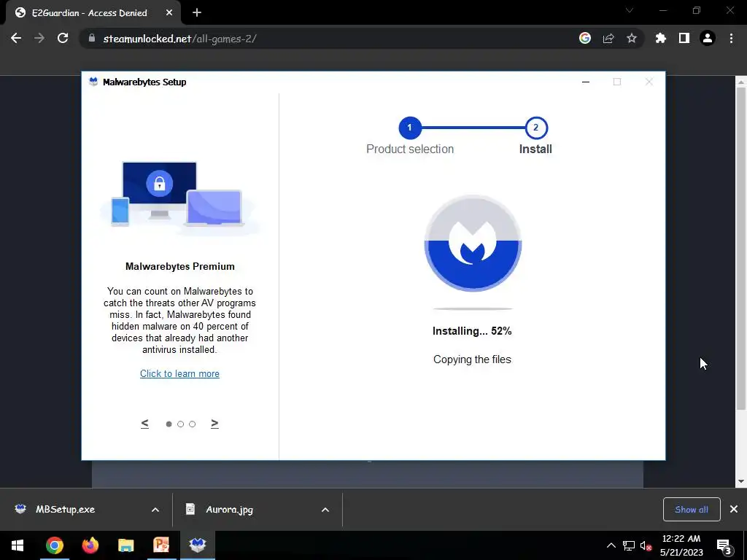The height and width of the screenshot is (560, 747).
Task: Open network status tray icon
Action: 629,545
